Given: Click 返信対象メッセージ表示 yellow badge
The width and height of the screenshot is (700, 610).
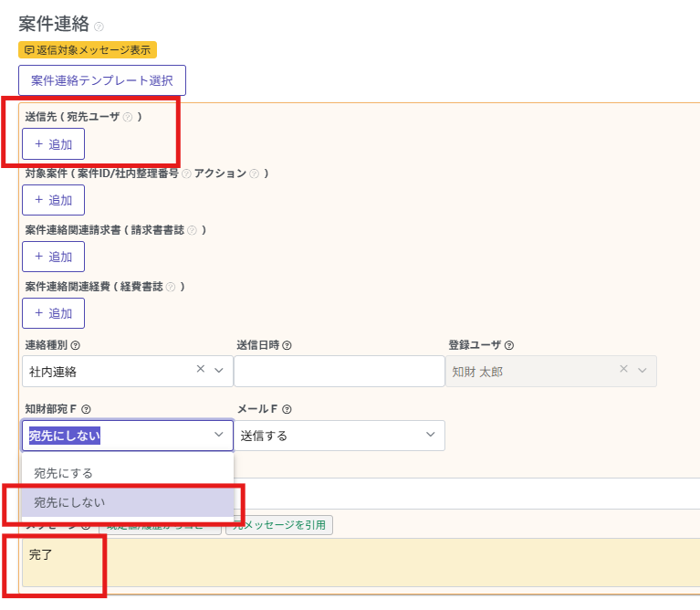Looking at the screenshot, I should (88, 50).
